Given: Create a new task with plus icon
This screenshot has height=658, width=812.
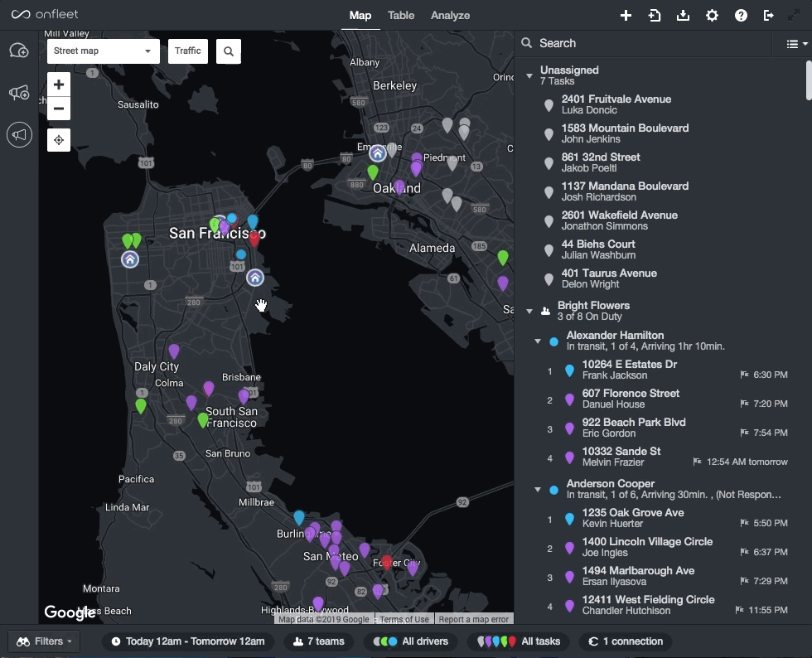Looking at the screenshot, I should pos(626,16).
